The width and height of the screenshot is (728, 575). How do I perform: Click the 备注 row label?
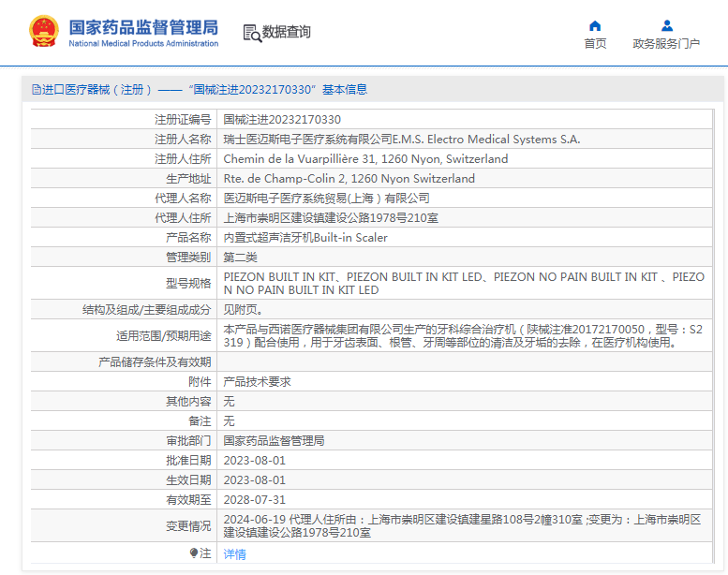200,420
